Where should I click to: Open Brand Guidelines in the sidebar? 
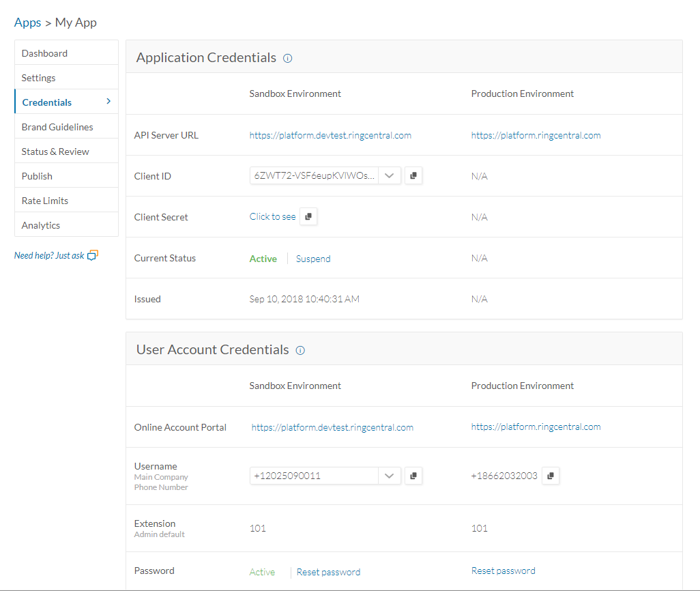[57, 127]
